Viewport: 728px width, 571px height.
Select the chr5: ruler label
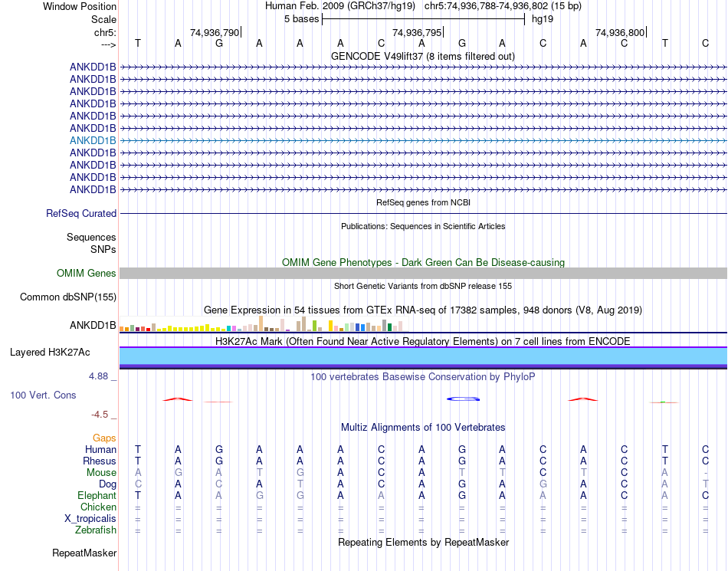pyautogui.click(x=105, y=32)
